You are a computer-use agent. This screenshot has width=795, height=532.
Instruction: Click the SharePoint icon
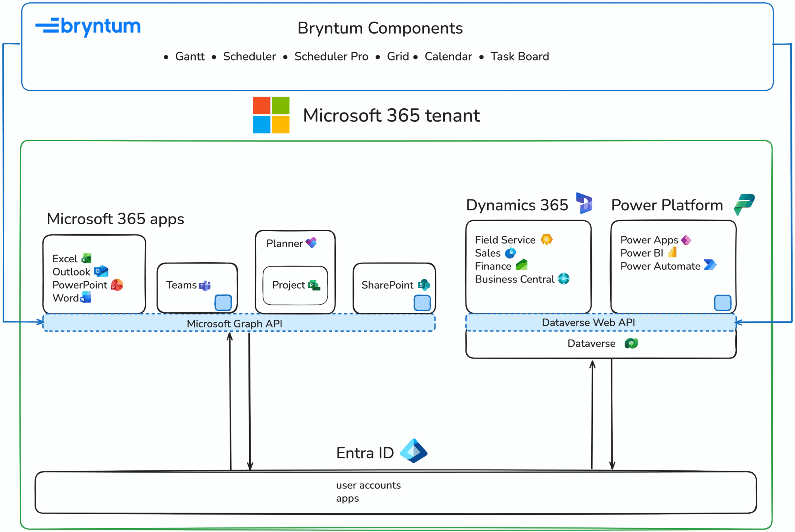tap(424, 285)
